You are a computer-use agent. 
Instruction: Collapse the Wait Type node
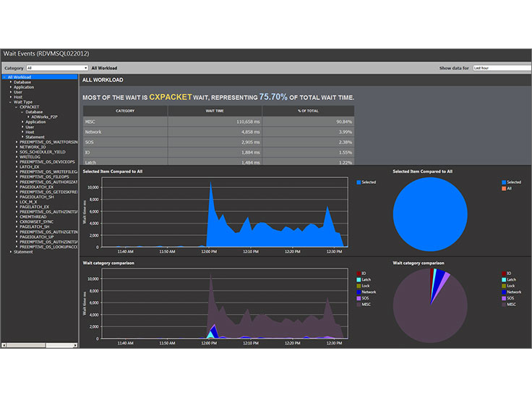(11, 102)
